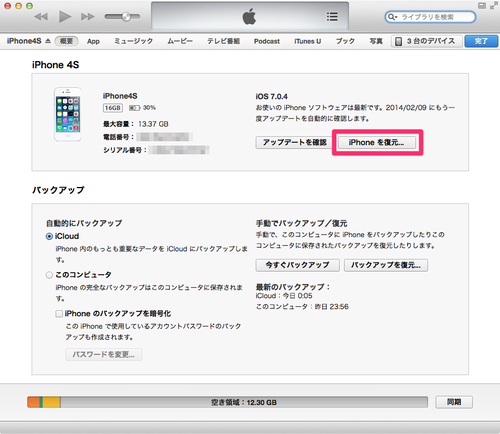This screenshot has height=434, width=500.
Task: Open the 写真 tab
Action: pos(376,41)
